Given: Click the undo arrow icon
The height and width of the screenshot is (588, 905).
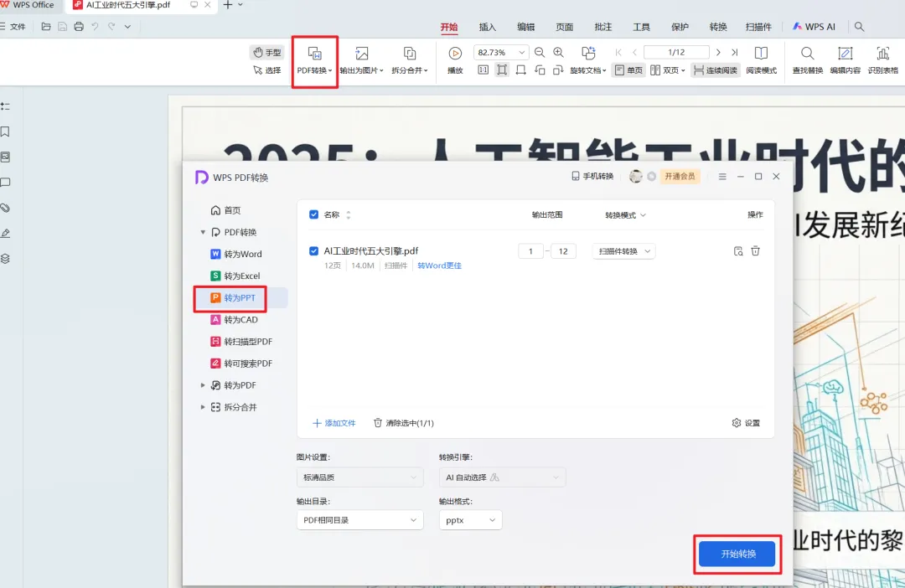Looking at the screenshot, I should pyautogui.click(x=96, y=27).
